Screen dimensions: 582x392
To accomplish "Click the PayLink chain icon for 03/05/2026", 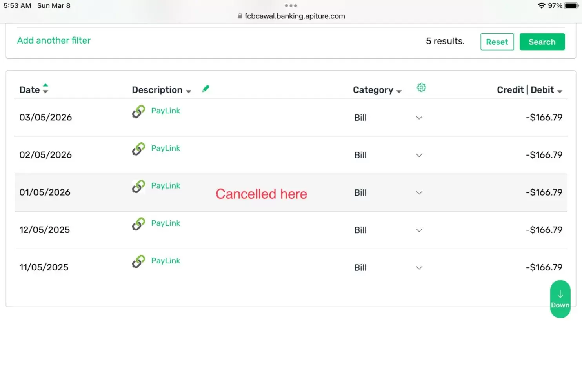I will click(138, 111).
